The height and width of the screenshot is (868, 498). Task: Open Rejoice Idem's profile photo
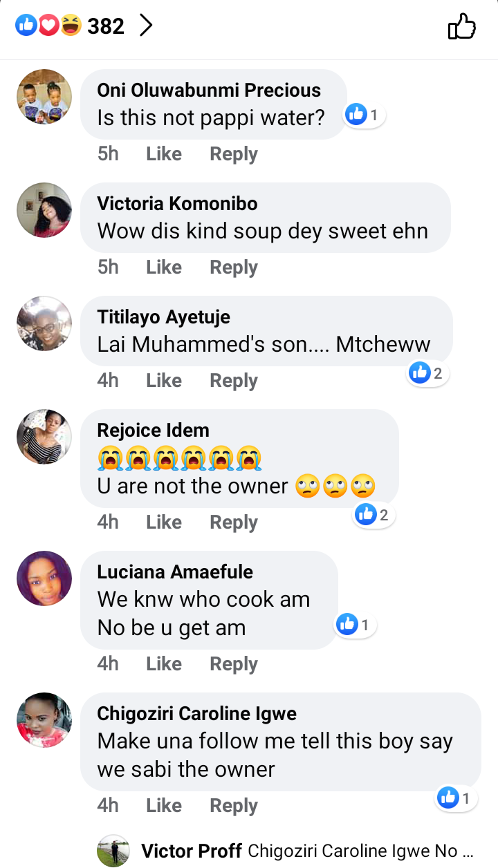[44, 437]
